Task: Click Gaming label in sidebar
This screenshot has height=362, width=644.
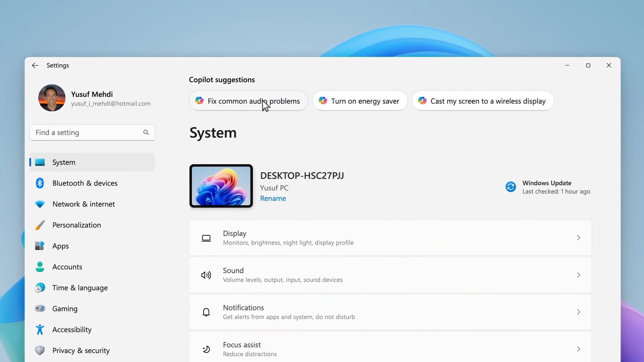Action: pos(65,309)
